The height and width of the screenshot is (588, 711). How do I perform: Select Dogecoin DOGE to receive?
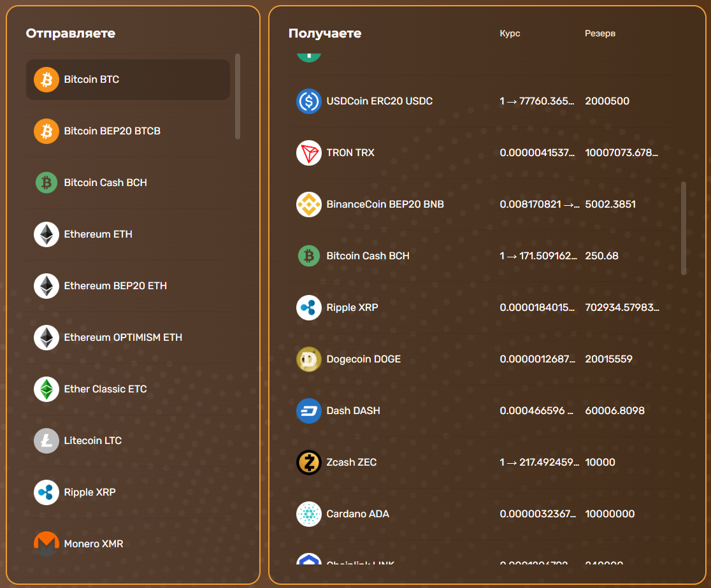(482, 359)
